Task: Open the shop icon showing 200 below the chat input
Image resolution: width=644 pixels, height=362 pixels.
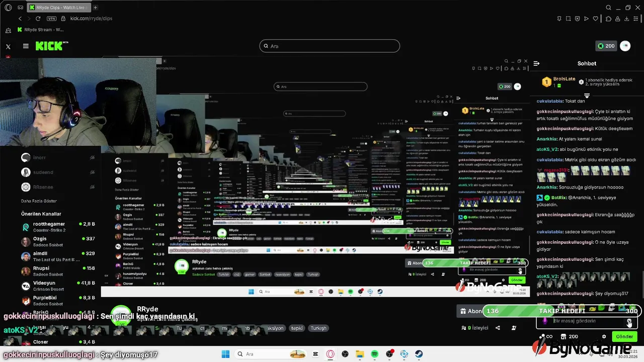Action: click(570, 336)
